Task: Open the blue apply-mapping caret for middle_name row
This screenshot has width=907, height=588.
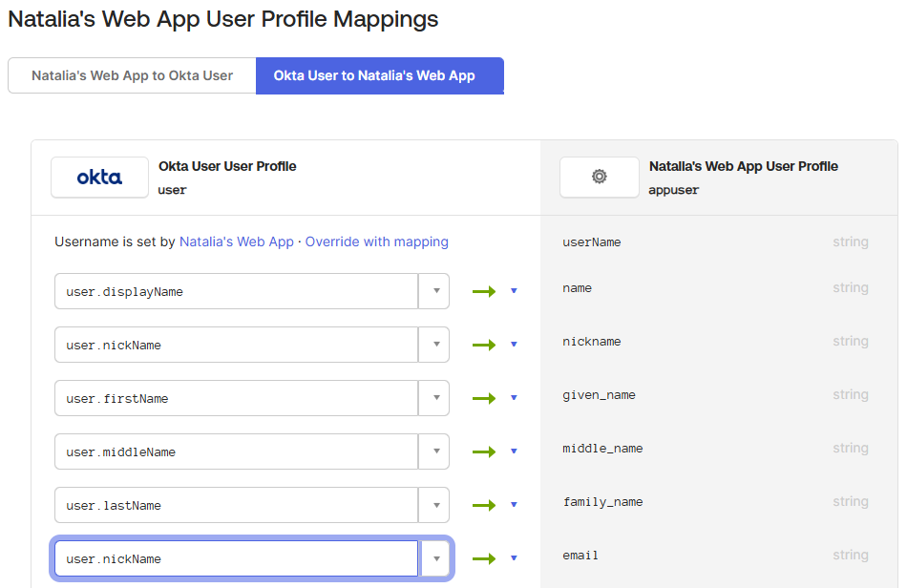Action: [514, 451]
